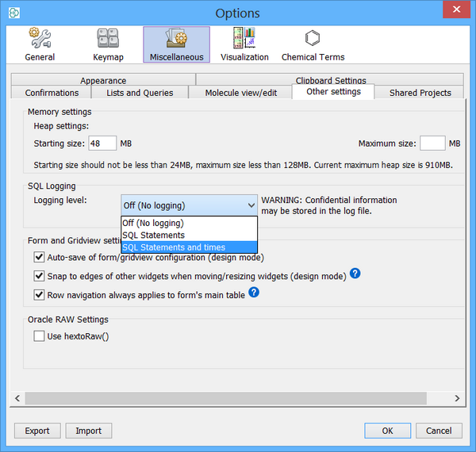Switch to the Shared Projects tab
Image resolution: width=476 pixels, height=452 pixels.
420,93
